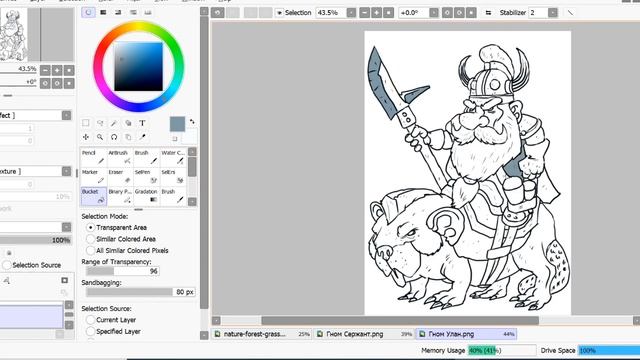Adjust the layer opacity 100% slider
The image size is (640, 360).
(36, 240)
